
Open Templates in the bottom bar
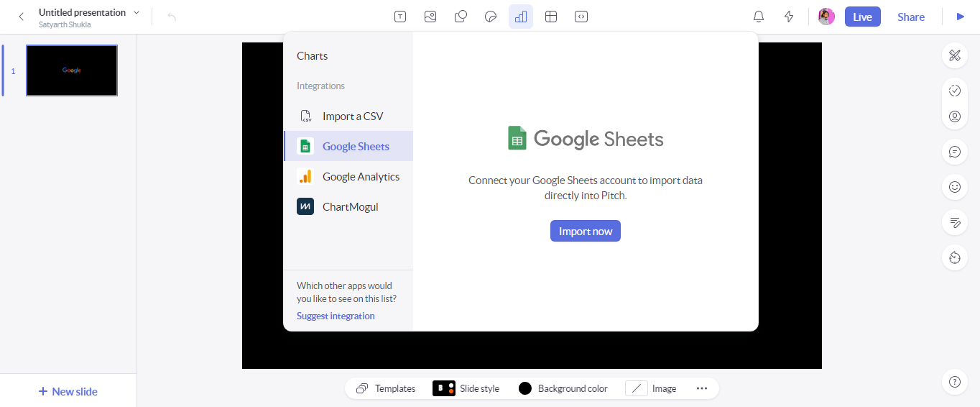(386, 388)
